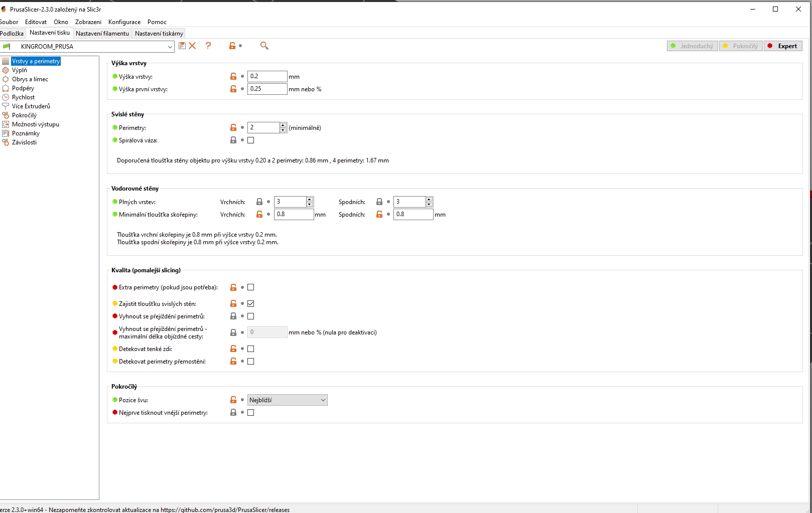Switch to Jednoduchý mode
Viewport: 812px width, 513px height.
pyautogui.click(x=692, y=46)
